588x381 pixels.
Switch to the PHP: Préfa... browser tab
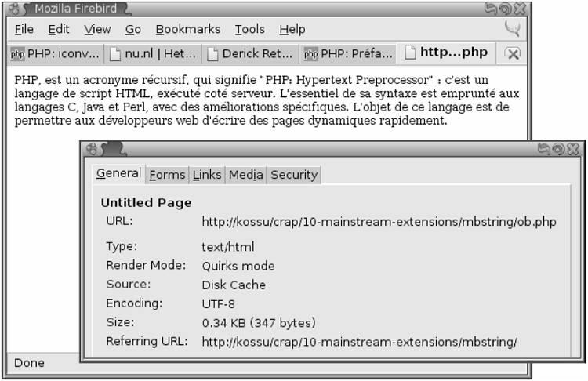(x=348, y=53)
